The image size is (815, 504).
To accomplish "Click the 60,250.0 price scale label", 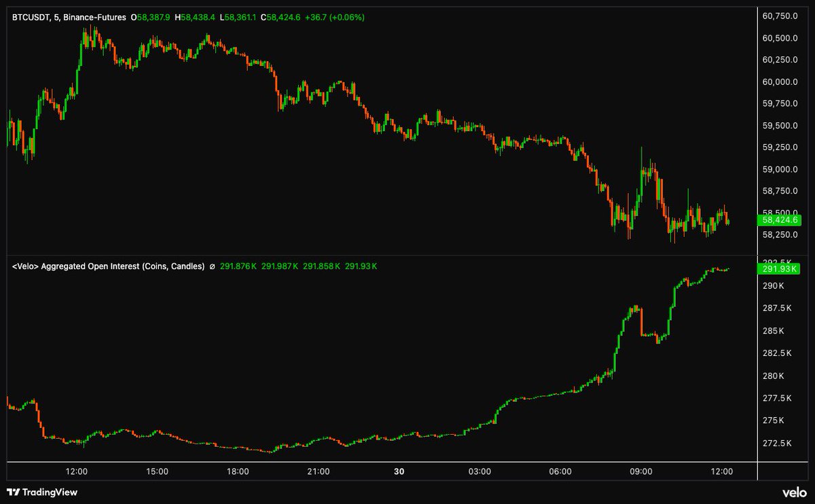I will pyautogui.click(x=780, y=60).
